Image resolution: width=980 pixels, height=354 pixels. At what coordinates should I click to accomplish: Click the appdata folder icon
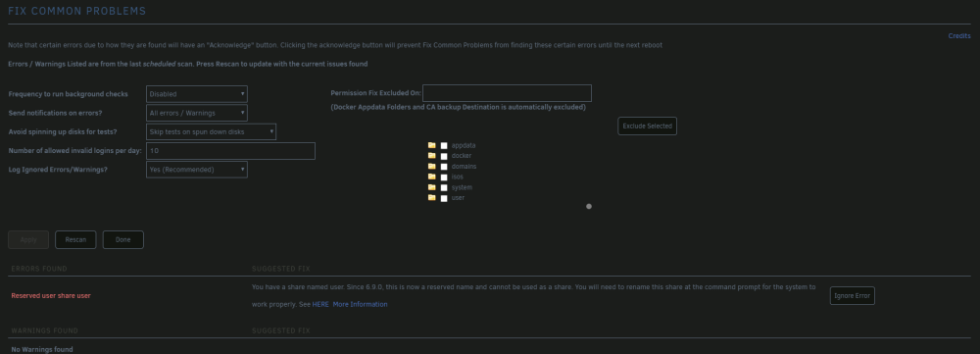(x=432, y=145)
